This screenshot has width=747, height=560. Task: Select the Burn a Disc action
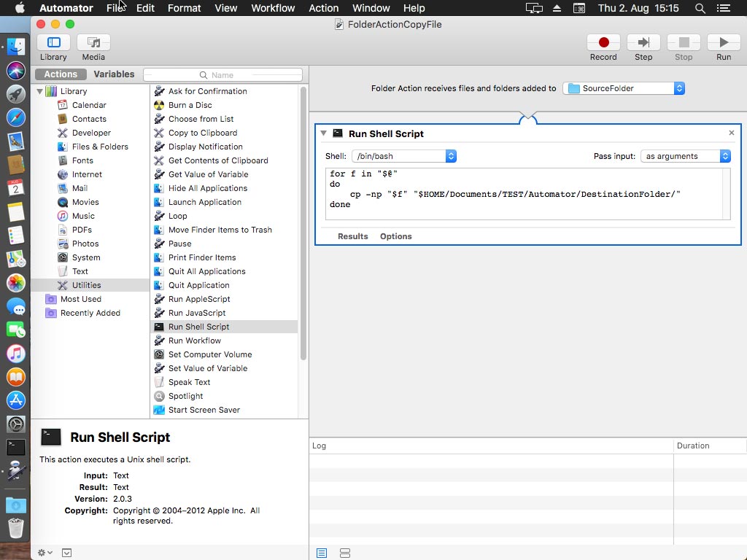190,105
